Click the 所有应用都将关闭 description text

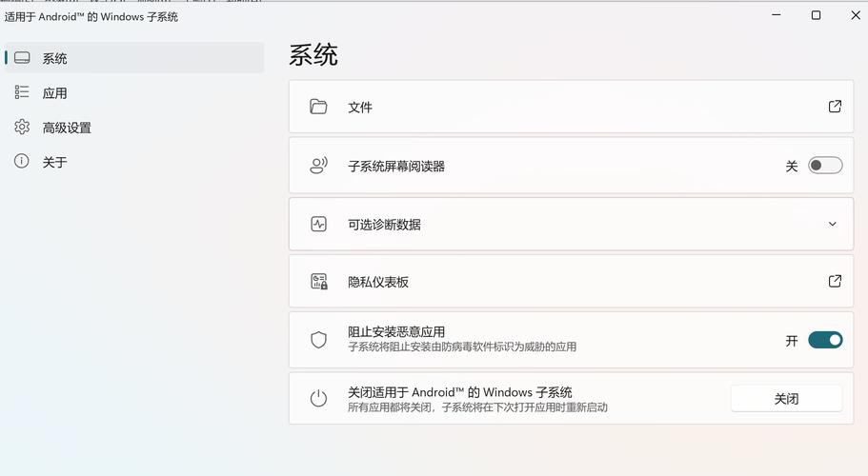point(477,407)
